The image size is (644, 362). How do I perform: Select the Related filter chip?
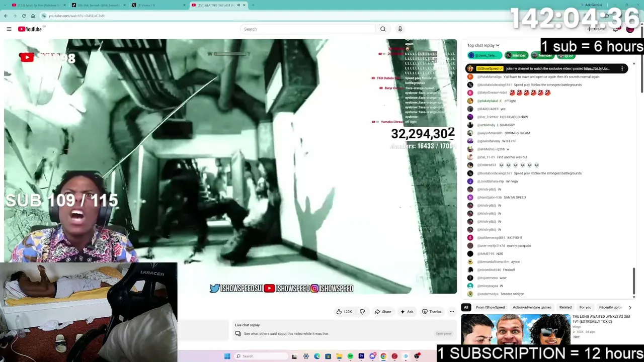pos(565,307)
